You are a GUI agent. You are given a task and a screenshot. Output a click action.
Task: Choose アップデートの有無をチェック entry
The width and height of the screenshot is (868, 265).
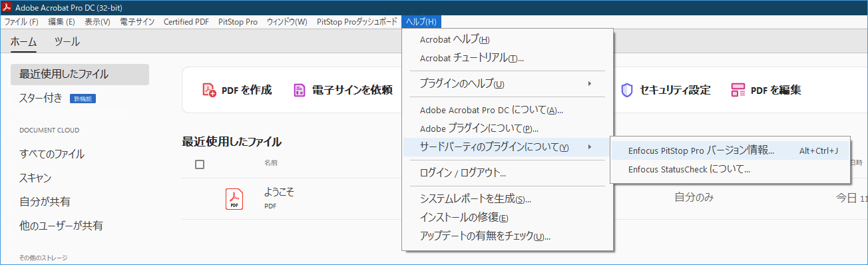pos(507,236)
